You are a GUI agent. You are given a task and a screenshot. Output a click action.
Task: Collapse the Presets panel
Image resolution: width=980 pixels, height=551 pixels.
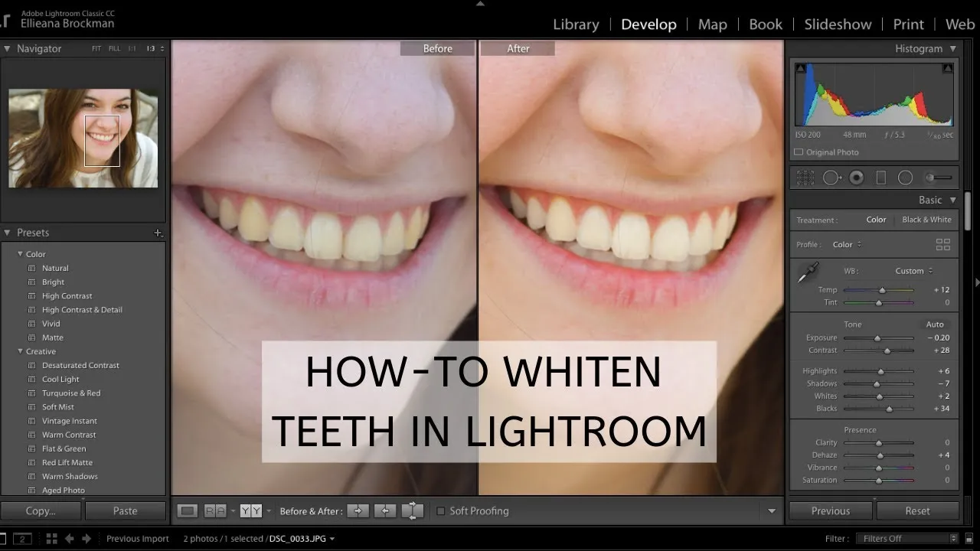point(7,233)
